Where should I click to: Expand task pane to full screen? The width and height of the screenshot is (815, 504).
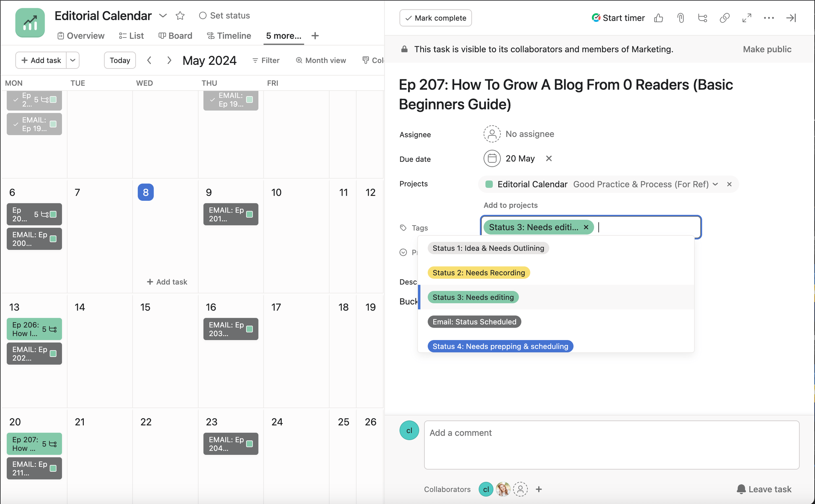pyautogui.click(x=747, y=18)
